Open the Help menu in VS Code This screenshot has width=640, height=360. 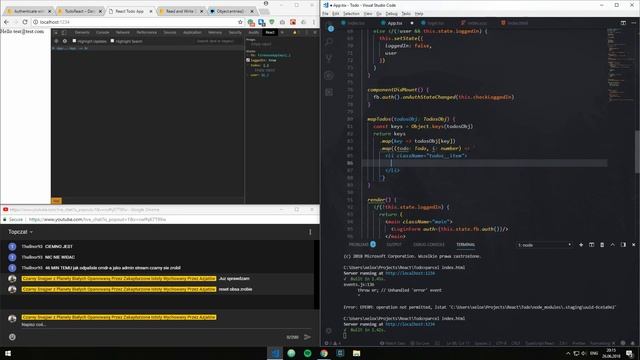pos(419,13)
